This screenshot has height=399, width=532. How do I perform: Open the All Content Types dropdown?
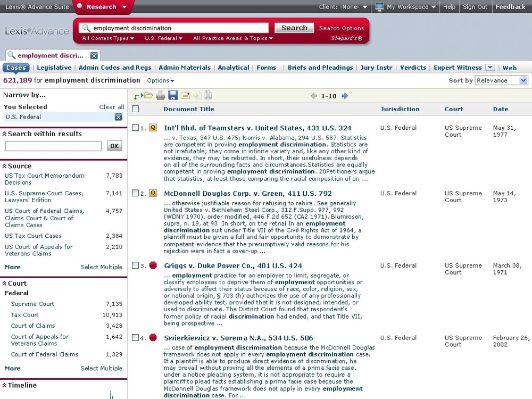click(108, 38)
